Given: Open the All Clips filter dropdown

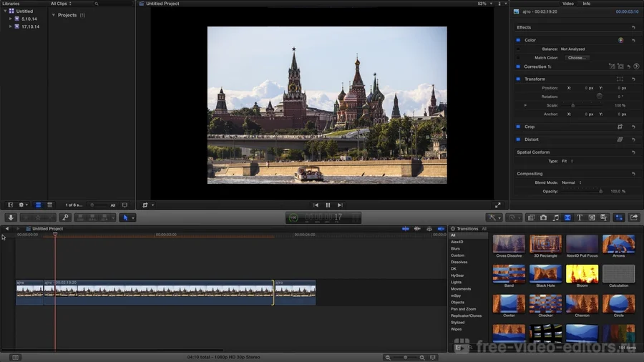Looking at the screenshot, I should (61, 4).
